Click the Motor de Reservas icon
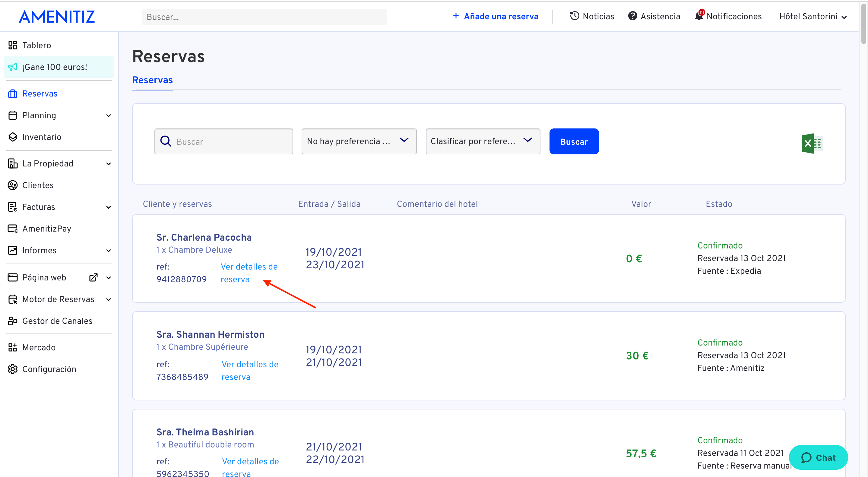The height and width of the screenshot is (477, 868). point(12,299)
